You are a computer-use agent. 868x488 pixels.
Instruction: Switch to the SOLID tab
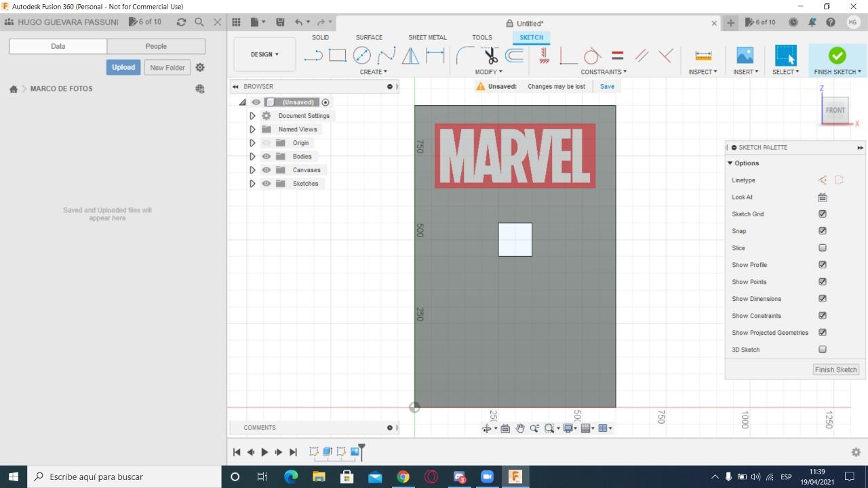tap(320, 37)
